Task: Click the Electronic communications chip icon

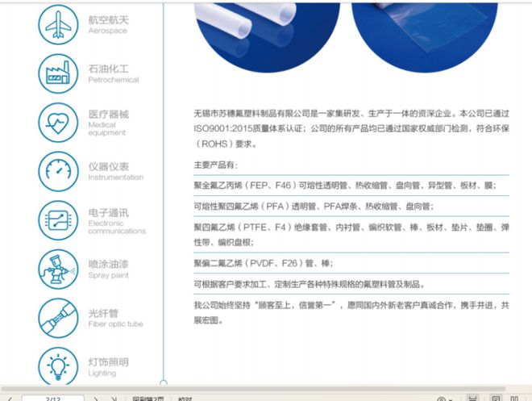Action: click(58, 219)
